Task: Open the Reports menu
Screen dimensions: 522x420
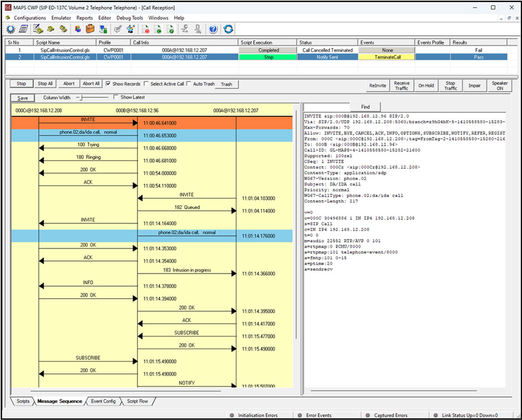Action: pyautogui.click(x=85, y=18)
